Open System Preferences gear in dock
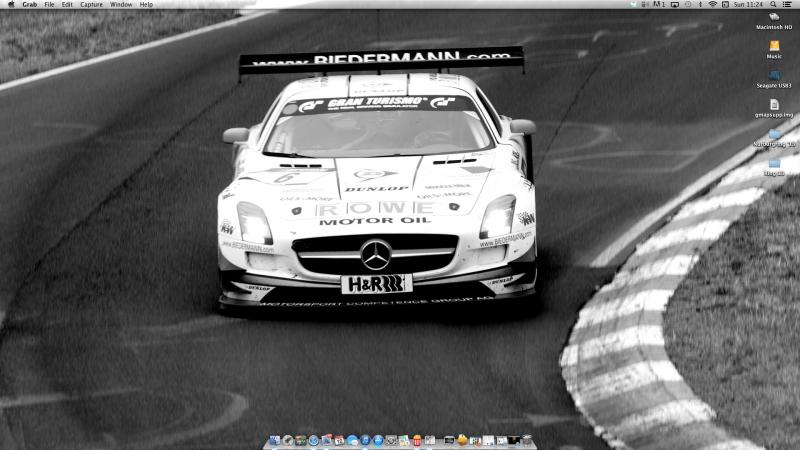 (x=391, y=440)
